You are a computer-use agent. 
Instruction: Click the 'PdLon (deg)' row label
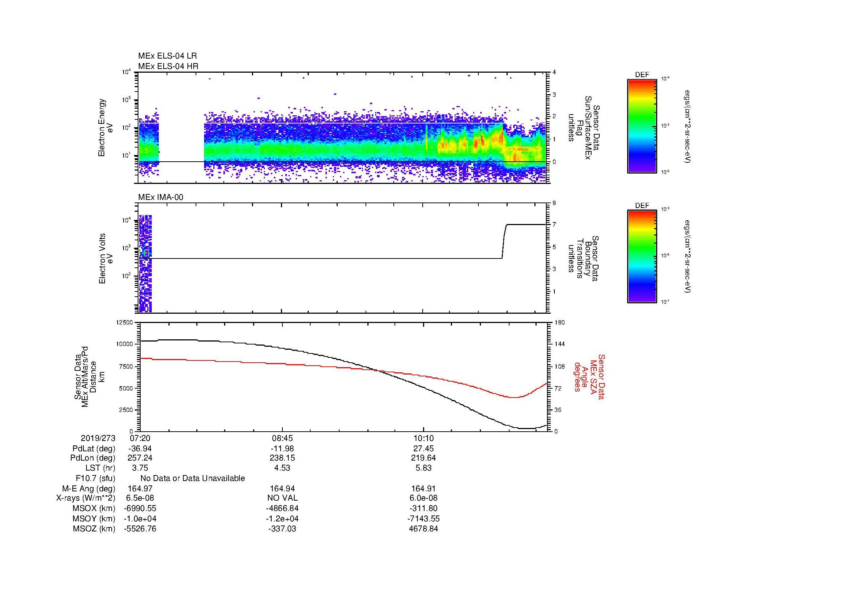(x=93, y=458)
